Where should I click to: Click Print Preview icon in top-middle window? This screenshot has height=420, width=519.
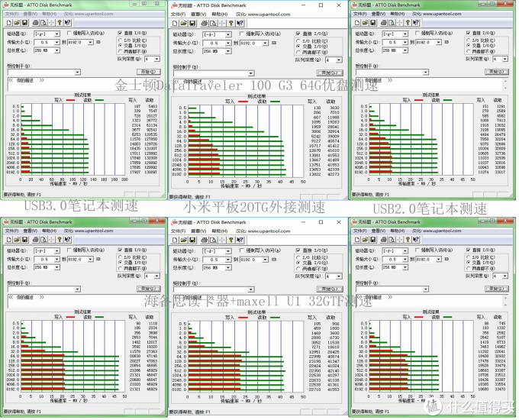[x=213, y=23]
